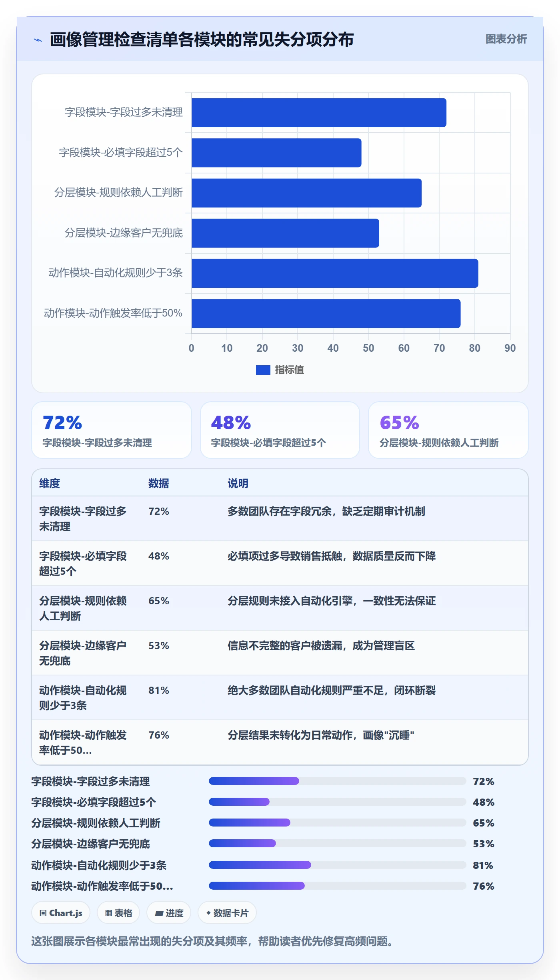This screenshot has width=560, height=980.
Task: Click the 81% progress bar
Action: tap(337, 865)
